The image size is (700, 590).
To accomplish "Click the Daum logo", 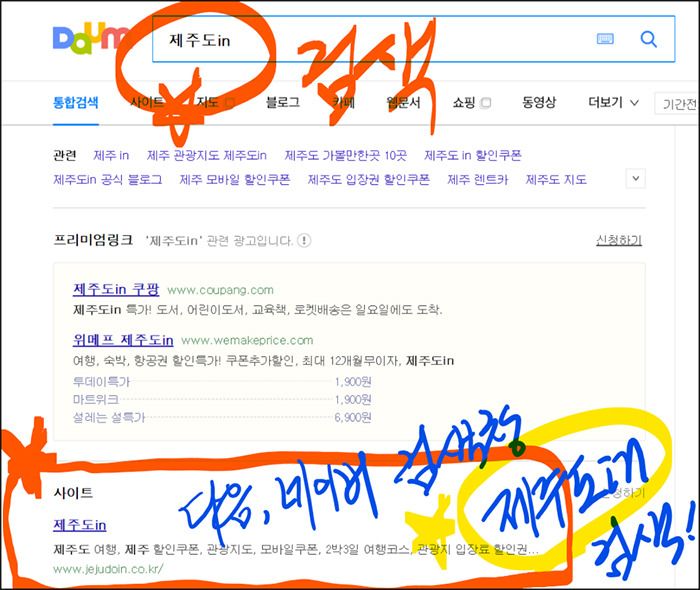I will tap(91, 38).
